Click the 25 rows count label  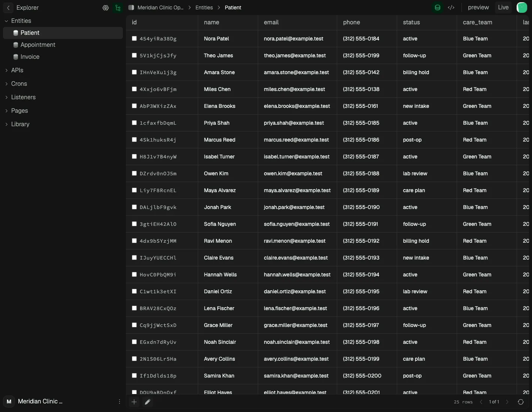tap(463, 402)
